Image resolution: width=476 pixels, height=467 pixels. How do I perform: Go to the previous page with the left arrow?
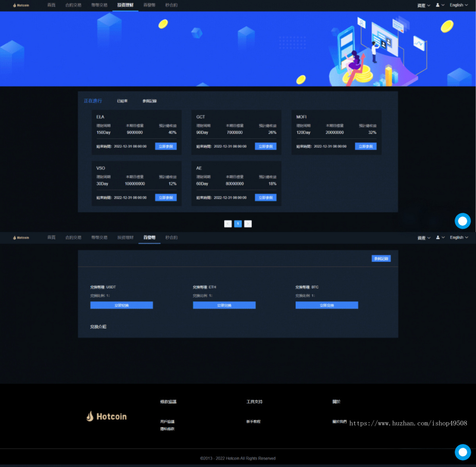point(228,224)
